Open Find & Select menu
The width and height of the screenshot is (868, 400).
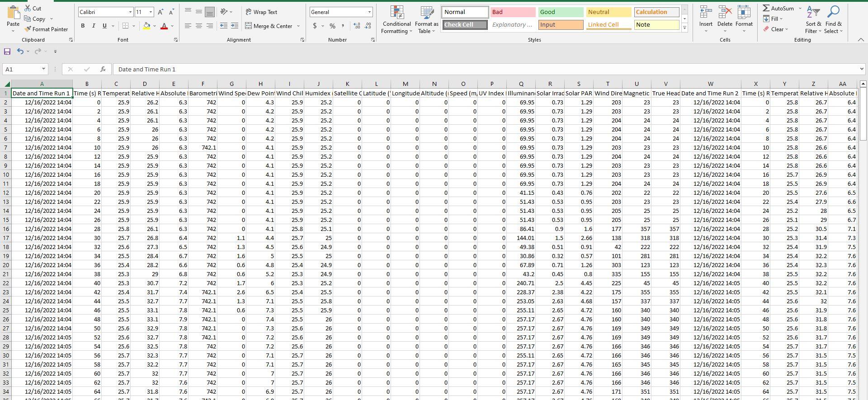(833, 19)
